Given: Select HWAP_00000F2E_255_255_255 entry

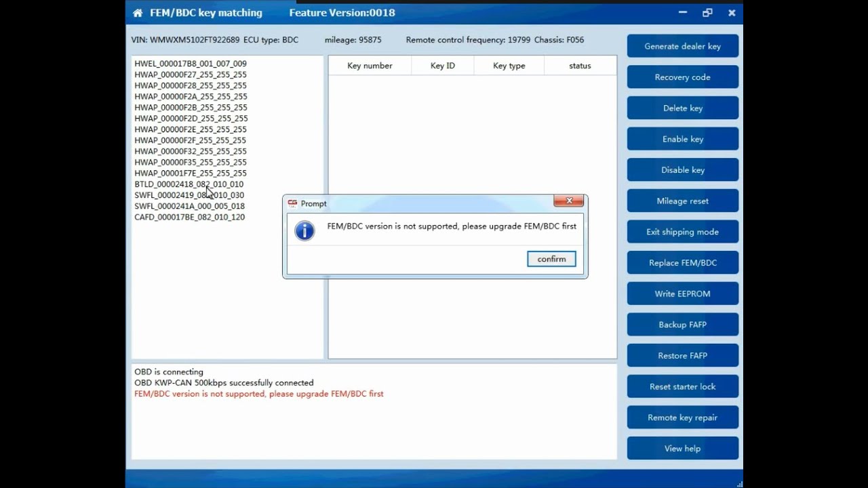Looking at the screenshot, I should [191, 129].
